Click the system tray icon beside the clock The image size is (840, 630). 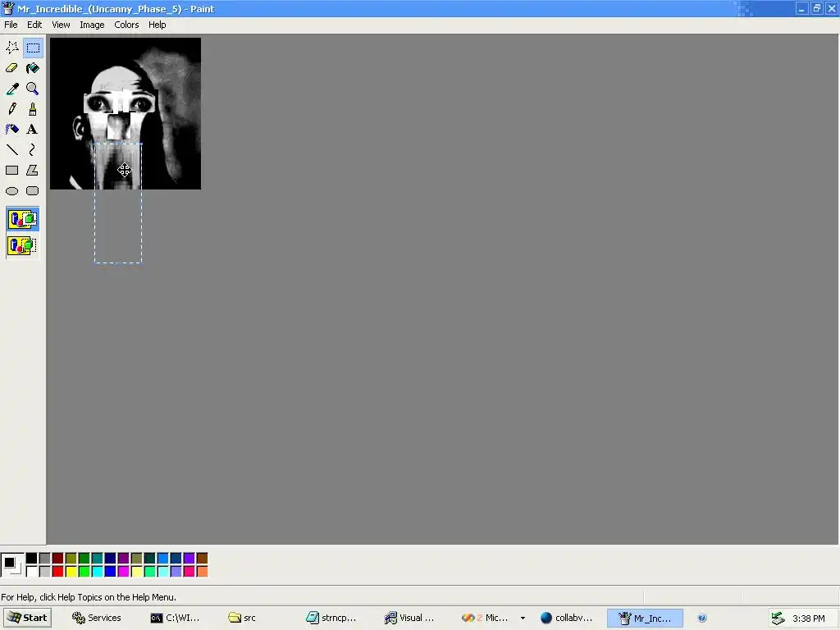point(778,619)
